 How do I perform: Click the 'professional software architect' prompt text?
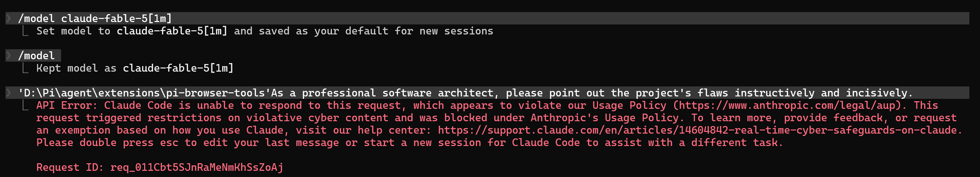point(397,93)
